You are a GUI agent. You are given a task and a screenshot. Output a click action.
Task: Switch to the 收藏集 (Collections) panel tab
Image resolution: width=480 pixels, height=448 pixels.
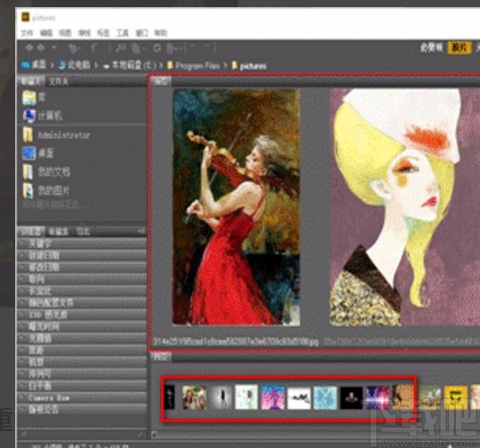click(58, 232)
